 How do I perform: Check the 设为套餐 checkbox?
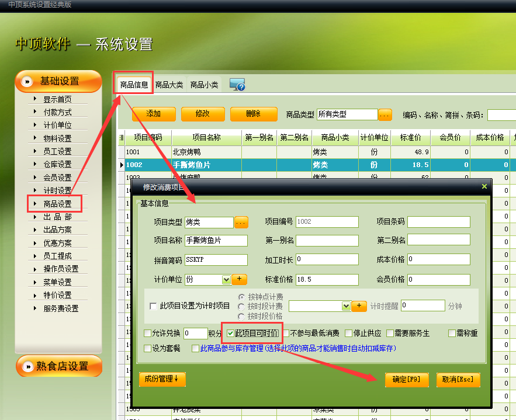148,348
